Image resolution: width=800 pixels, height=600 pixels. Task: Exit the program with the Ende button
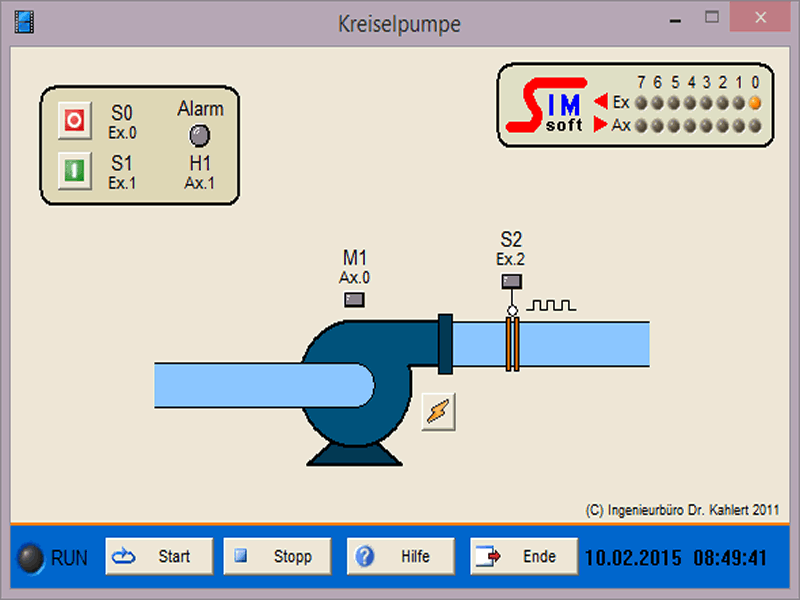point(524,557)
